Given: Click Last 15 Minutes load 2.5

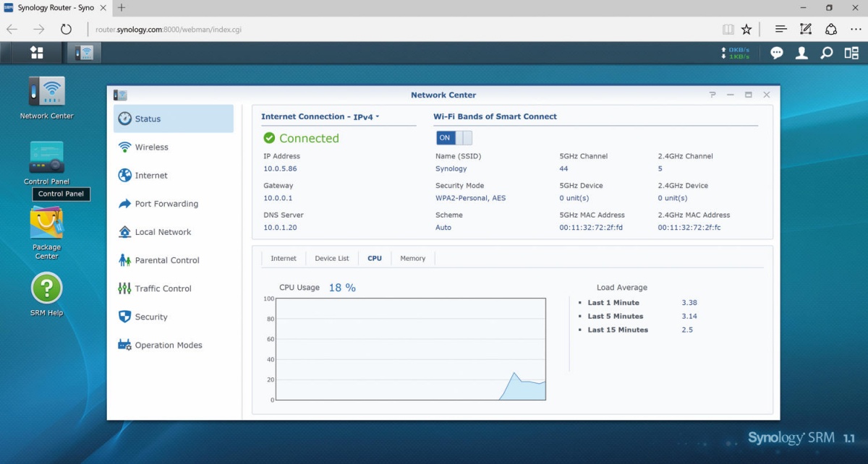Looking at the screenshot, I should tap(687, 330).
